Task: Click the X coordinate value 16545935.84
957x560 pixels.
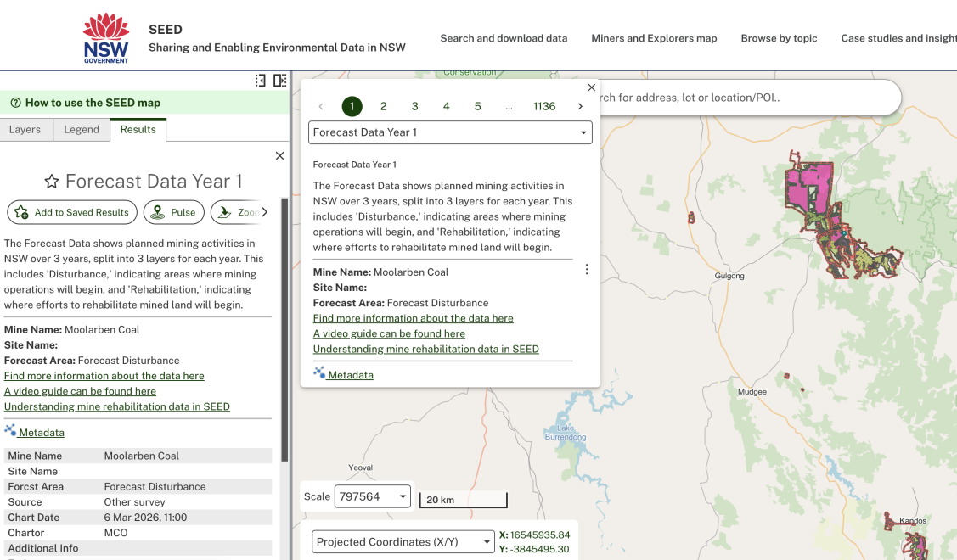Action: pyautogui.click(x=540, y=535)
